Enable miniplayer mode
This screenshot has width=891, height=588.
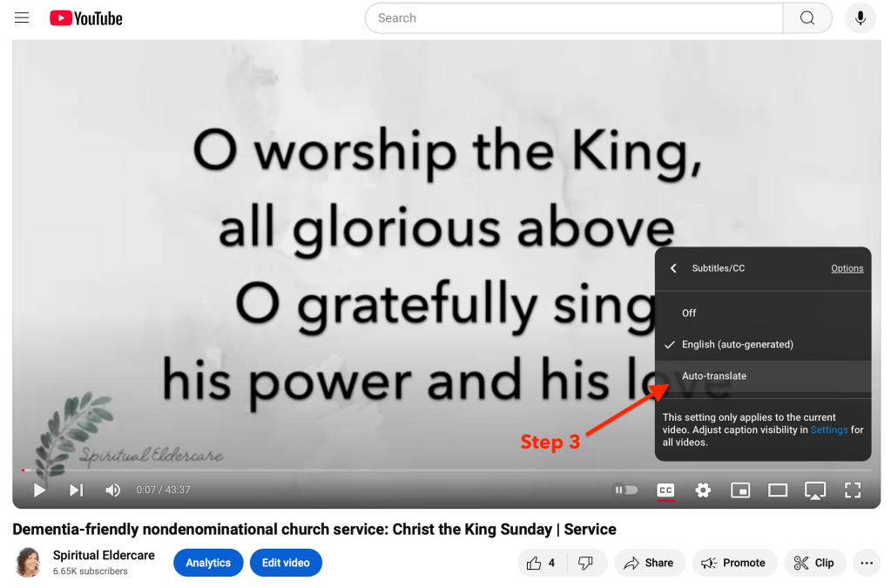tap(740, 490)
